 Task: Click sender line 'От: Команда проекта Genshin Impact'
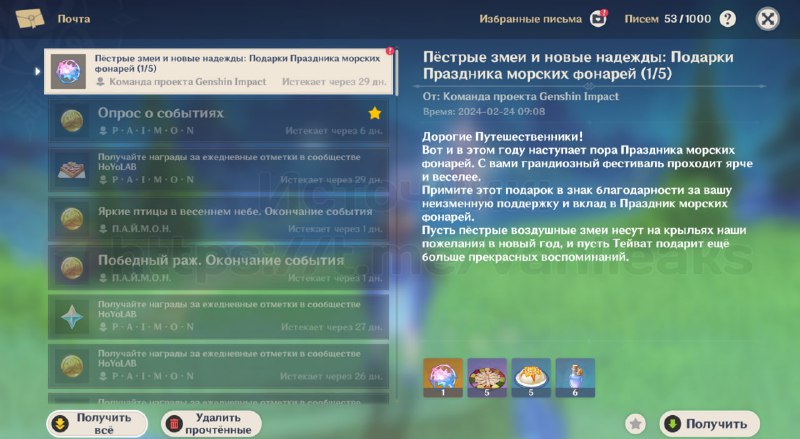coord(520,96)
